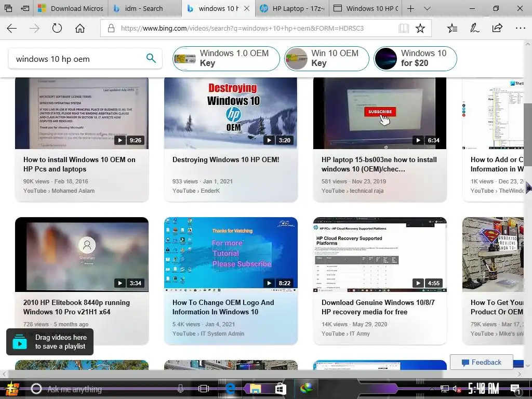Click the forward navigation arrow
532x399 pixels.
[x=34, y=28]
